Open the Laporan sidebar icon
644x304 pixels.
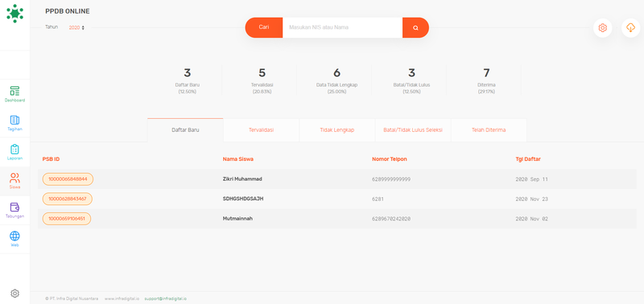[x=14, y=152]
